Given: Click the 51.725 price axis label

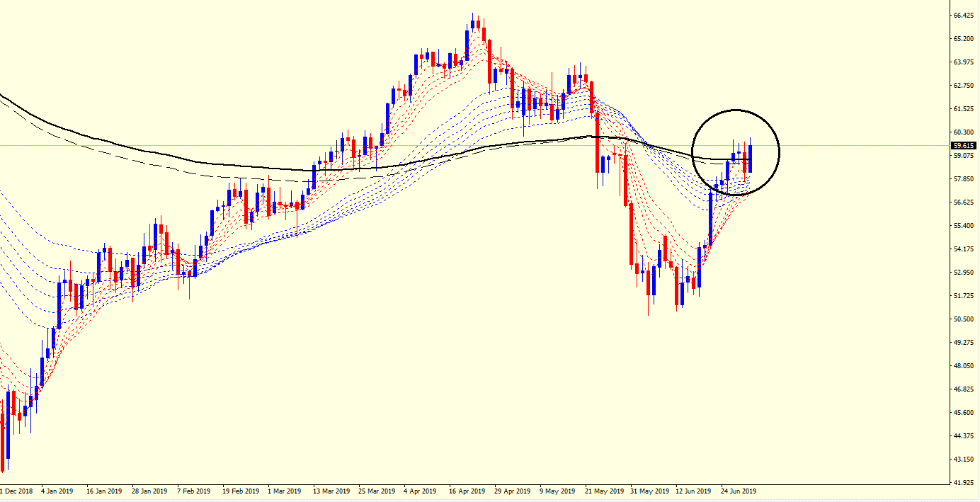Looking at the screenshot, I should pos(963,295).
